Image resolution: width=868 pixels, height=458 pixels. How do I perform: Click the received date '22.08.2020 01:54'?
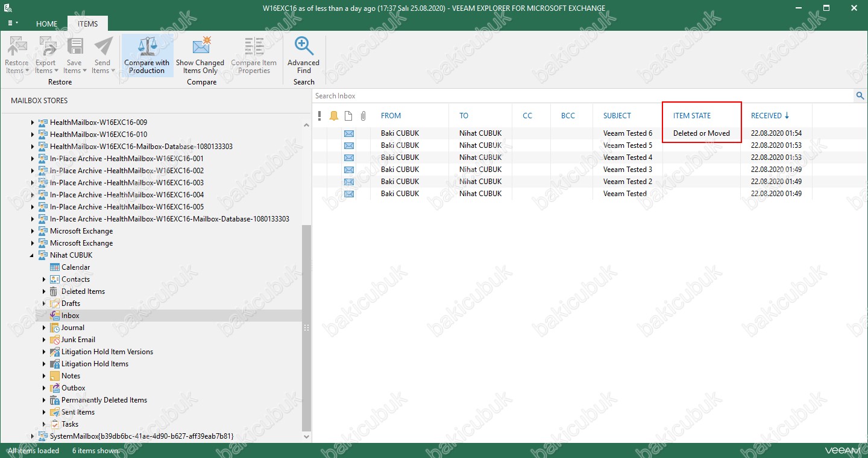tap(776, 133)
